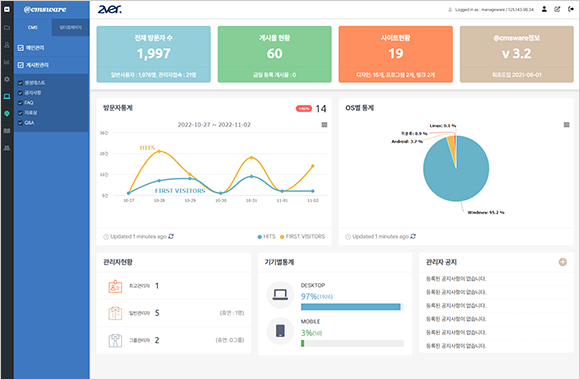The height and width of the screenshot is (380, 580).
Task: Click the red percentage badge next to 14
Action: pyautogui.click(x=304, y=108)
